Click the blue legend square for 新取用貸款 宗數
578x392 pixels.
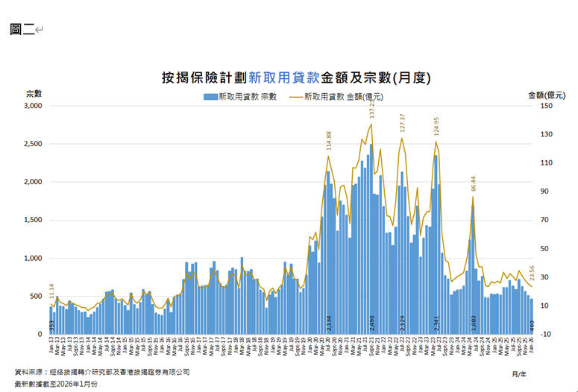206,97
